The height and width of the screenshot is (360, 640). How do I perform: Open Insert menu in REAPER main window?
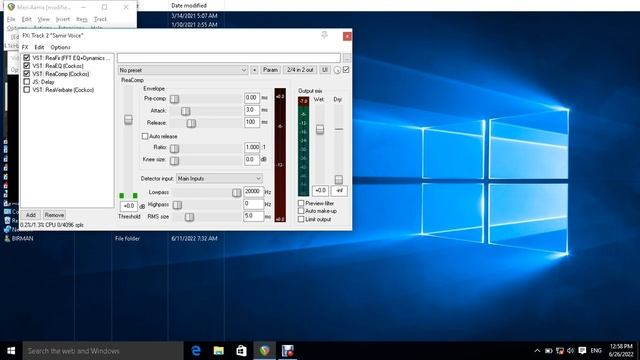click(x=63, y=19)
